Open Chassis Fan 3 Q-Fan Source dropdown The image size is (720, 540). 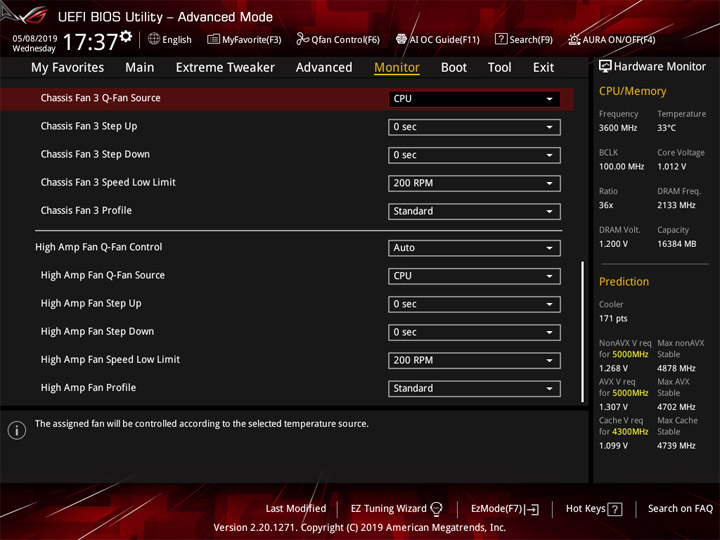point(474,99)
